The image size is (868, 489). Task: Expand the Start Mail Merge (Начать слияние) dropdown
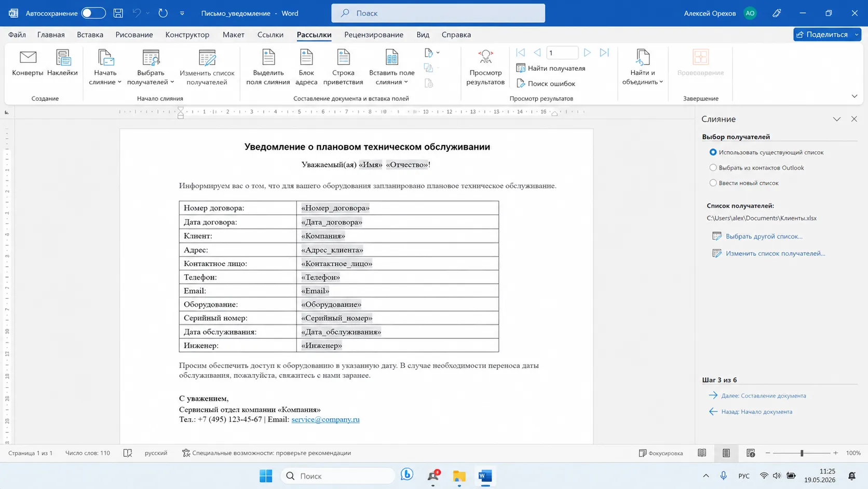tap(105, 68)
